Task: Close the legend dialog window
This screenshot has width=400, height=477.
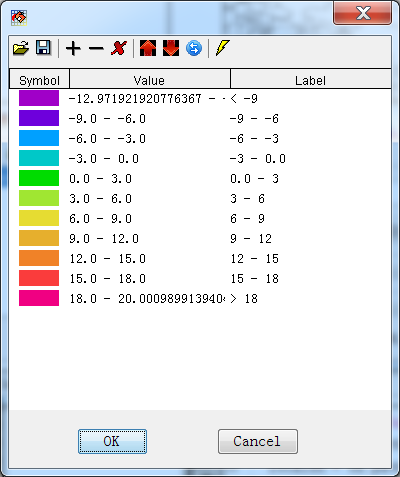Action: pos(362,13)
